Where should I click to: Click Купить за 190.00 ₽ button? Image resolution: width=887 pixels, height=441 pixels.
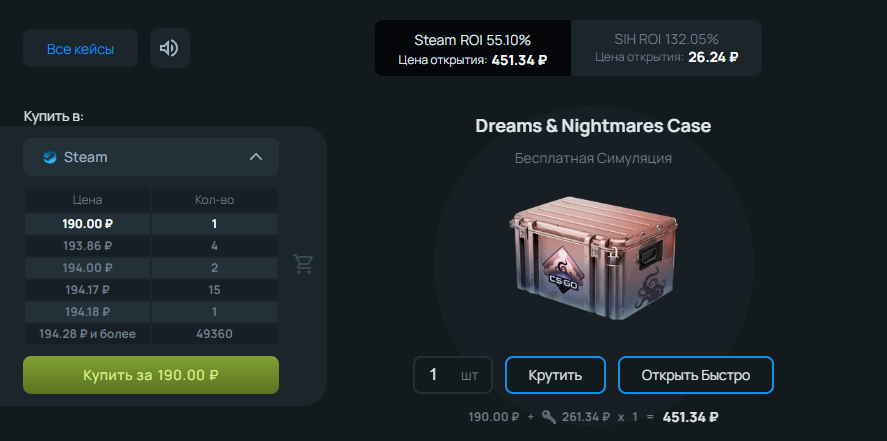[151, 375]
